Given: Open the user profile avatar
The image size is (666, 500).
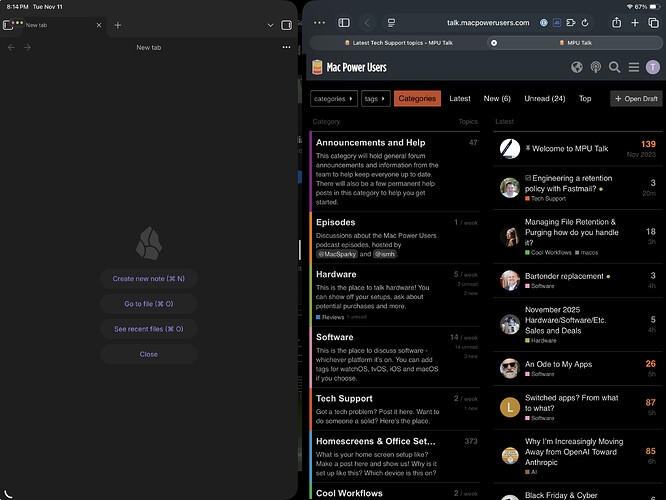Looking at the screenshot, I should [653, 67].
